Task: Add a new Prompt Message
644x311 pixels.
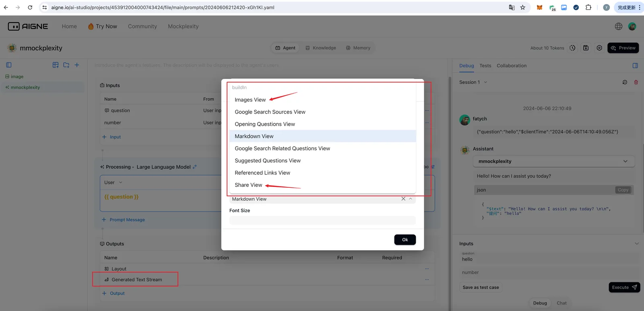Action: [124, 220]
